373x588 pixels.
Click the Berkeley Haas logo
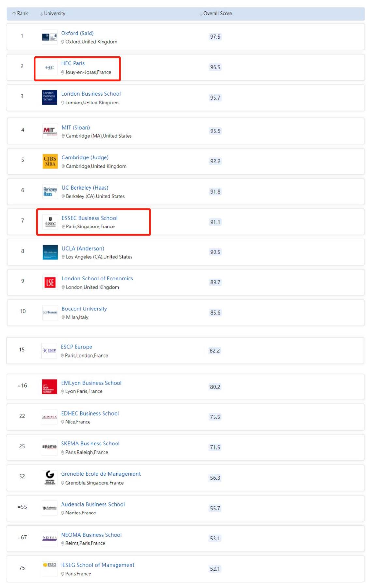pos(50,192)
